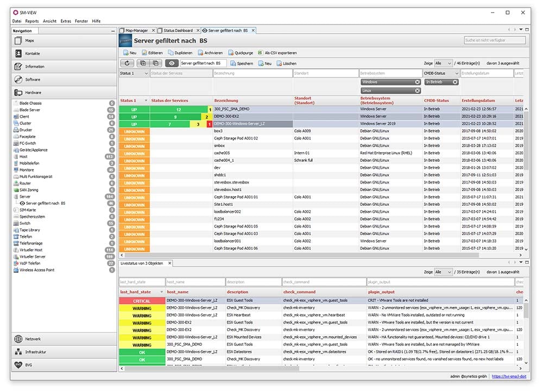Switch to the Status Dashboard tab
543x392 pixels.
tap(178, 31)
